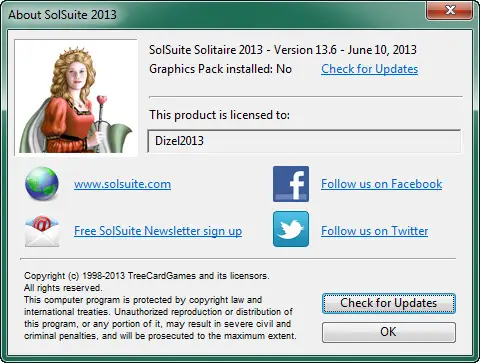
Task: Click the Graphics Pack installed: No text
Action: coord(220,69)
